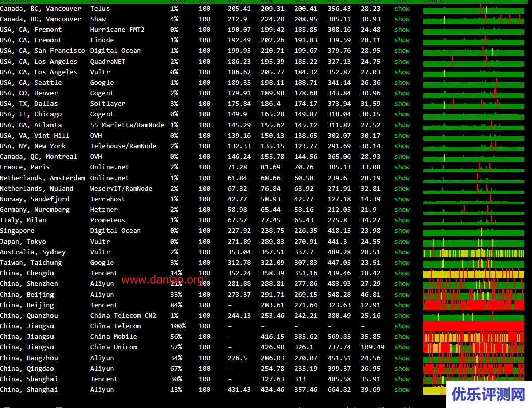Open show for Nuremberg Hetzner row
The image size is (532, 408).
[x=402, y=209]
